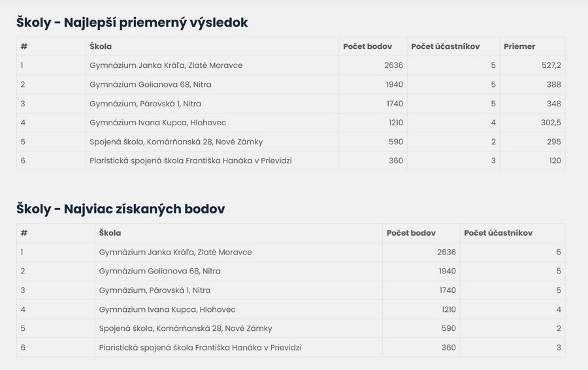Image resolution: width=588 pixels, height=370 pixels.
Task: Click the 'Školy - Najlepší priemerný výsledok' heading
Action: click(132, 23)
